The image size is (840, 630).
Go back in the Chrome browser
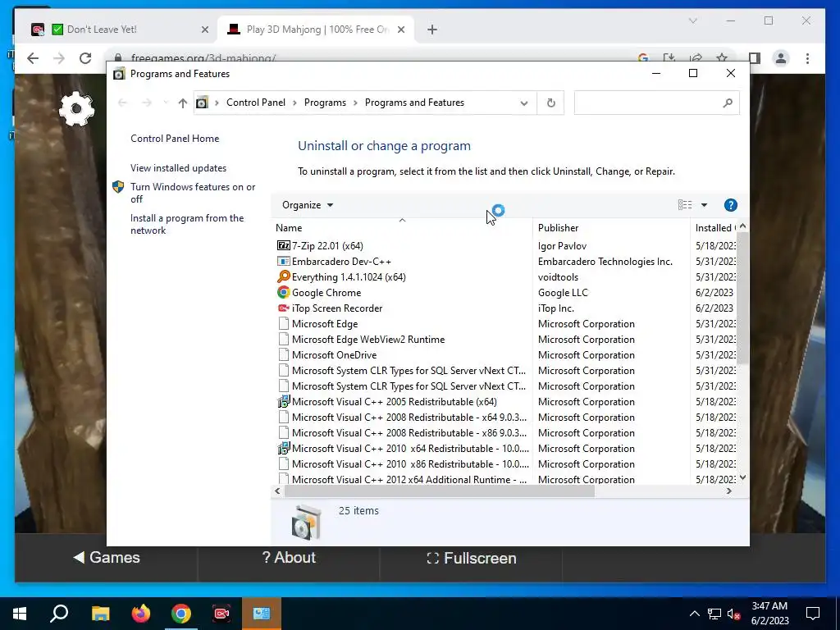(x=33, y=58)
